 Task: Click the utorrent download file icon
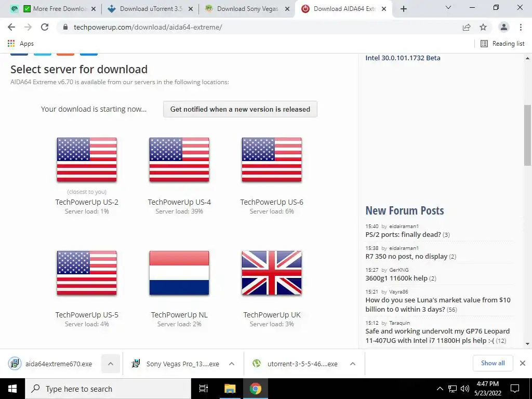click(x=257, y=364)
